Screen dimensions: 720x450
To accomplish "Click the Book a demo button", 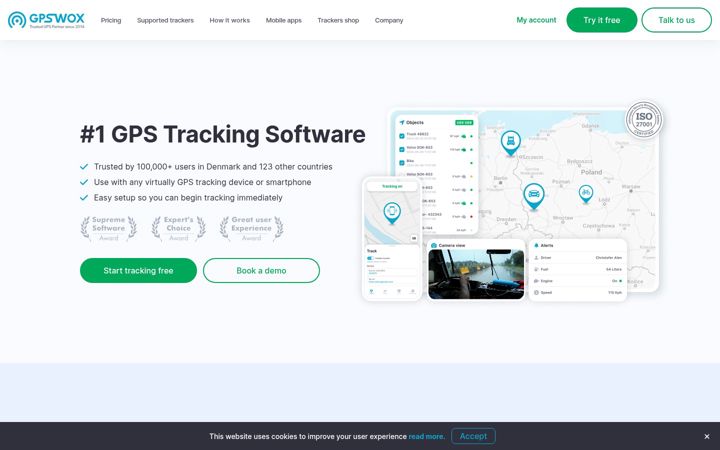I will tap(261, 270).
